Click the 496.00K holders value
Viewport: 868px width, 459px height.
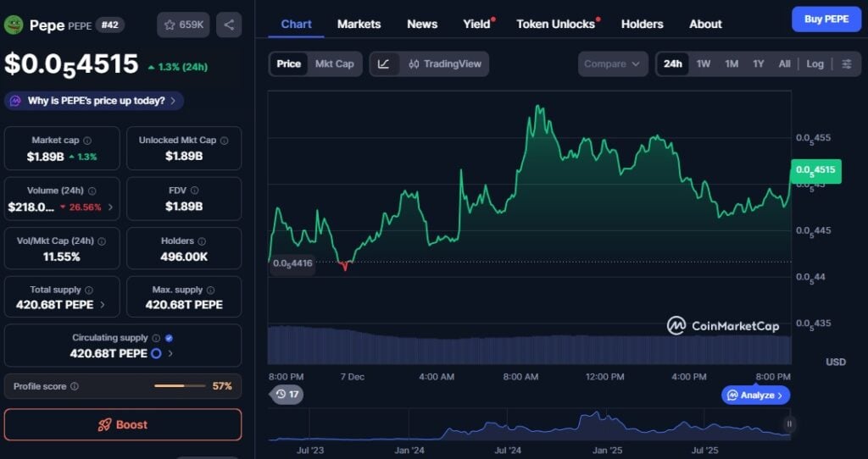click(x=184, y=257)
